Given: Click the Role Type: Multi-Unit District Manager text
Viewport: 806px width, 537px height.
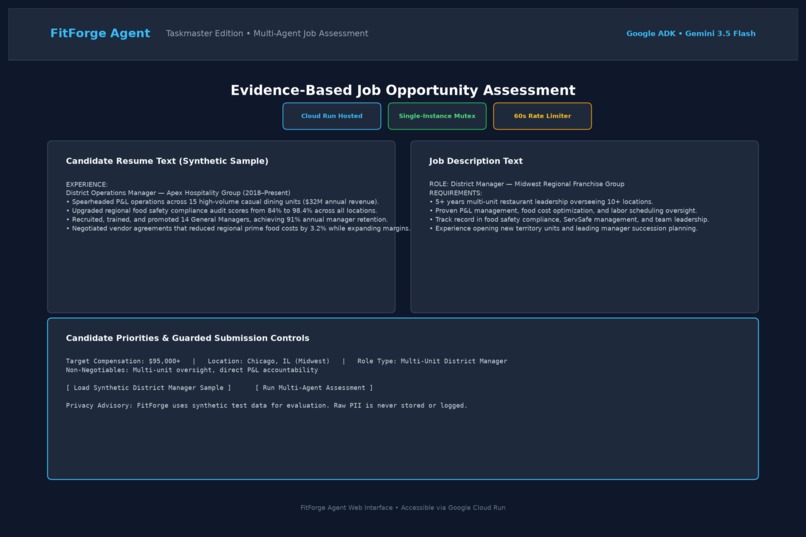Looking at the screenshot, I should tap(432, 361).
